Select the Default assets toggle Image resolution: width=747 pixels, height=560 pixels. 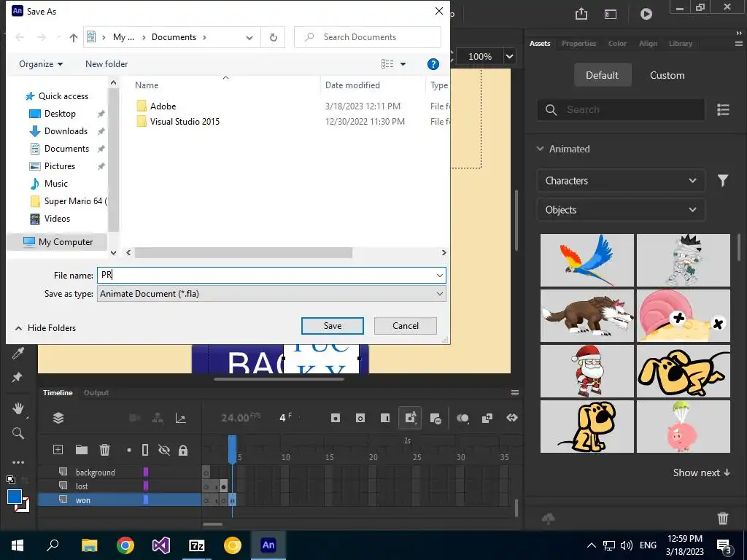(602, 75)
